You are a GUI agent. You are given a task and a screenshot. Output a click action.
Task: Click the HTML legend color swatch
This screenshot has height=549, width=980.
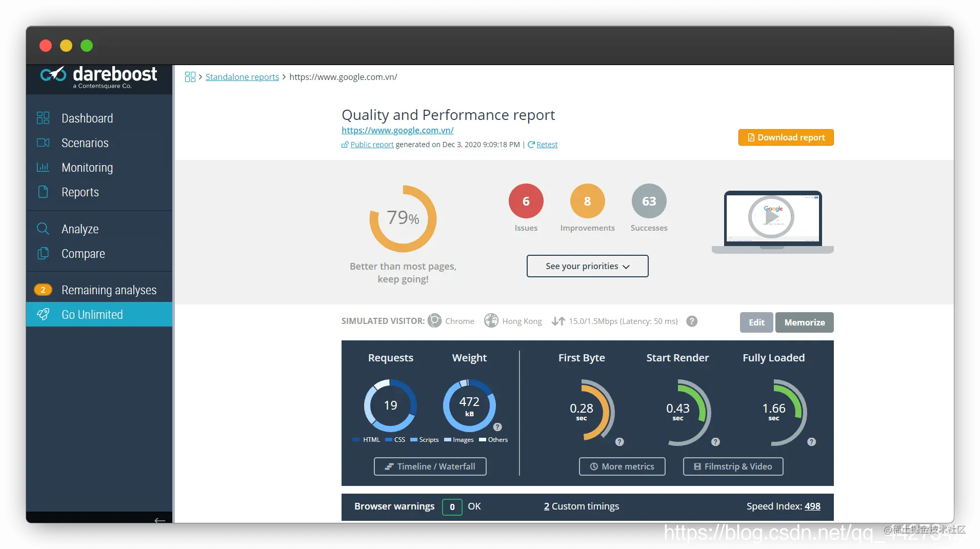pos(356,440)
